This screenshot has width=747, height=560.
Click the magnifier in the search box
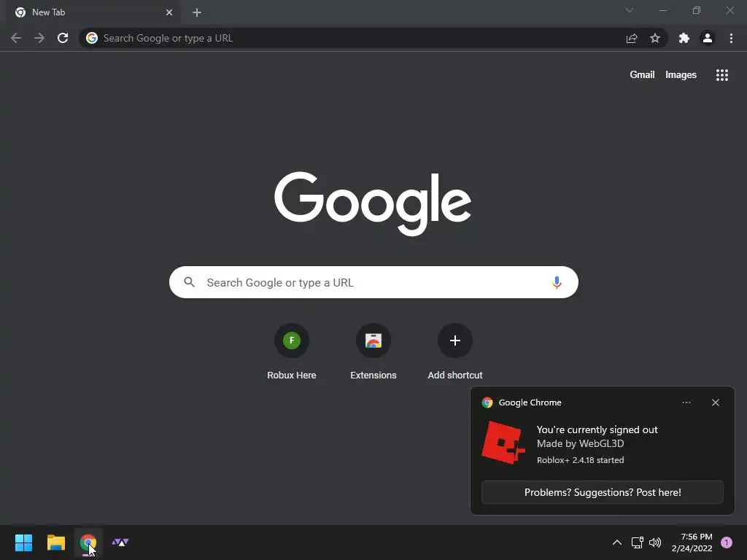[189, 282]
